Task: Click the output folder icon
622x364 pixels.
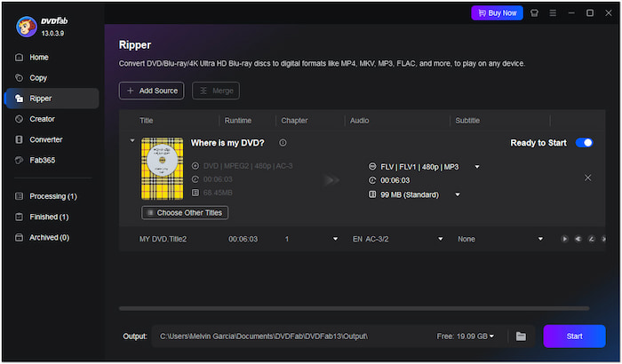Action: tap(522, 336)
